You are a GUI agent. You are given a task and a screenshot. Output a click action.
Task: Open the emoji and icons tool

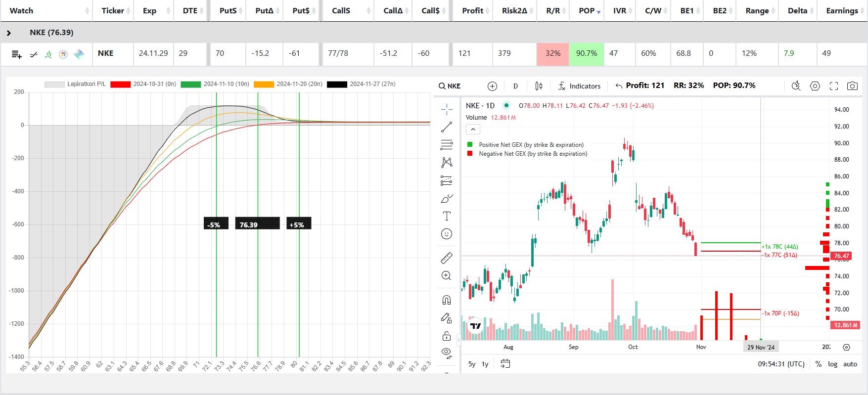coord(447,234)
